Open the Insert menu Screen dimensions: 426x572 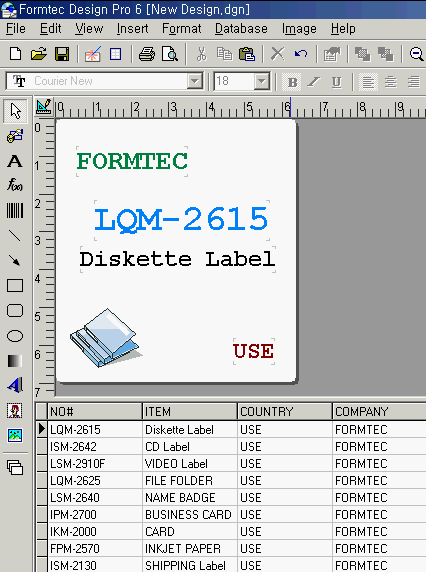tap(132, 28)
